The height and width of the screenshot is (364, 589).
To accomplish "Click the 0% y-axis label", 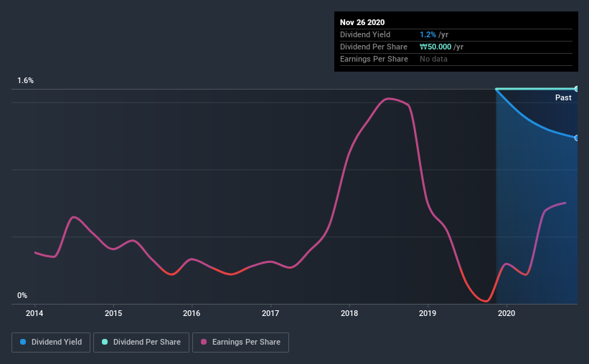I will click(x=22, y=296).
